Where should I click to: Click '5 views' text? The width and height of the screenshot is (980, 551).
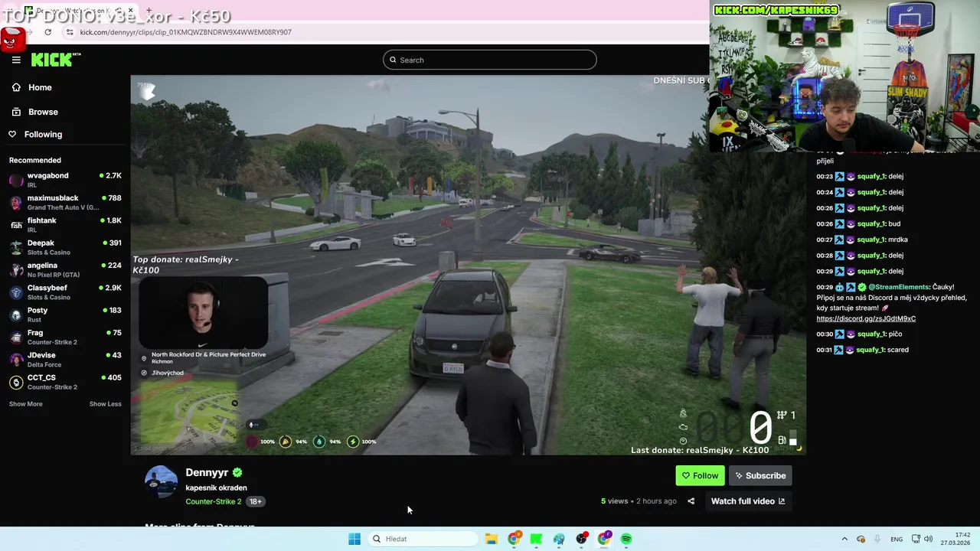pyautogui.click(x=614, y=501)
